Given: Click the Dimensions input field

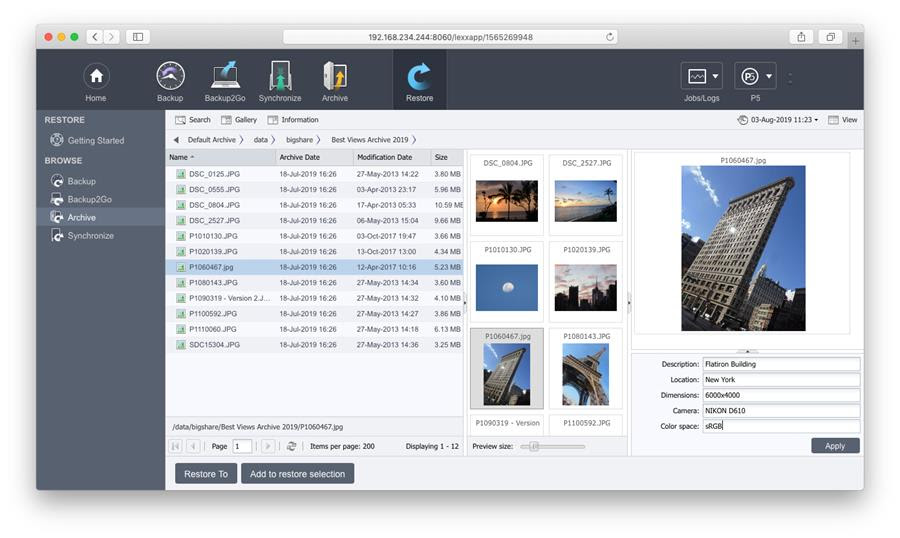Looking at the screenshot, I should point(781,395).
